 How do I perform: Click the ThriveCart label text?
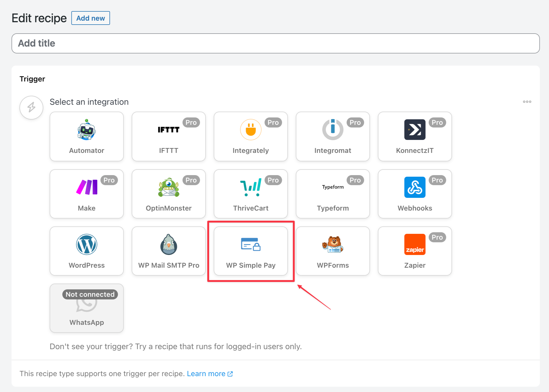(251, 208)
